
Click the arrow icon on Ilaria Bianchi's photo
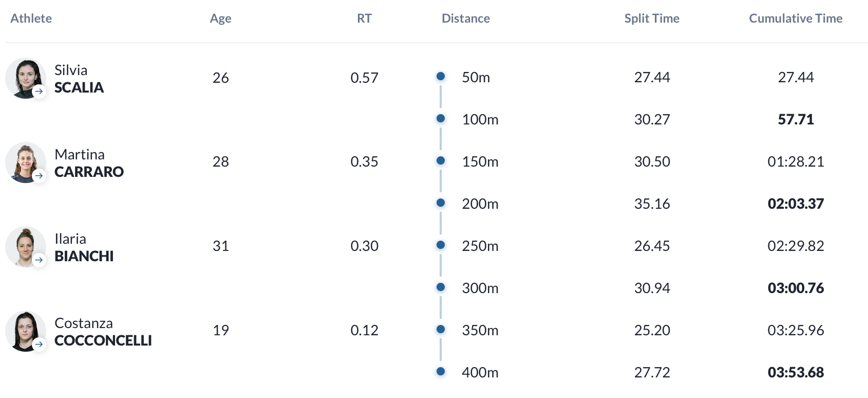point(39,260)
